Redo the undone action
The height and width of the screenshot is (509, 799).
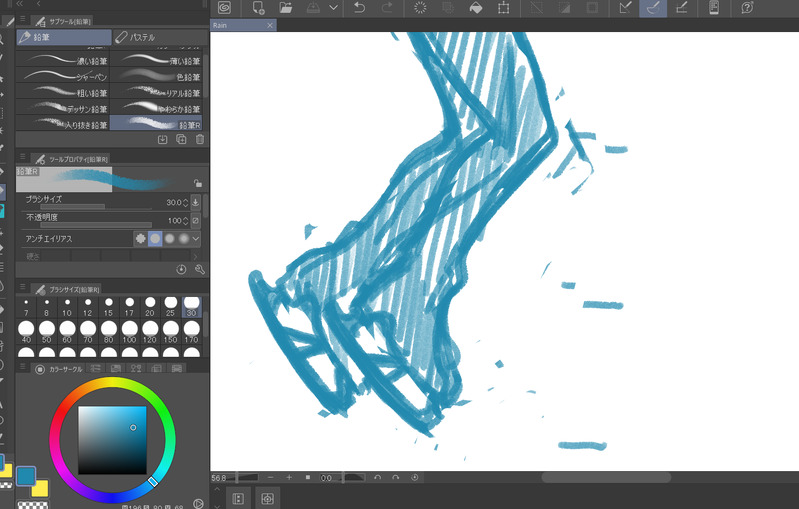coord(387,8)
